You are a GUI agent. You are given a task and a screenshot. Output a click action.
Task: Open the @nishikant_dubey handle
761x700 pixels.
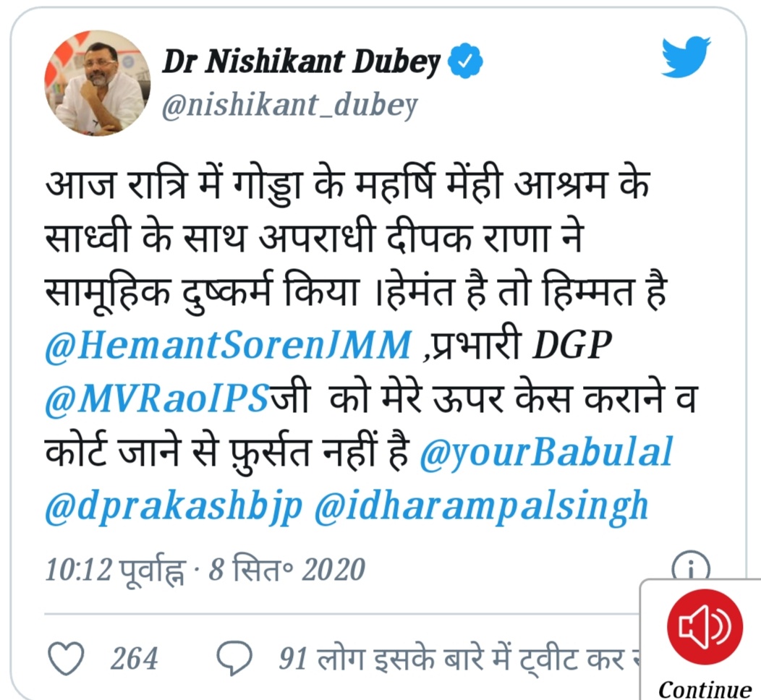pyautogui.click(x=289, y=106)
